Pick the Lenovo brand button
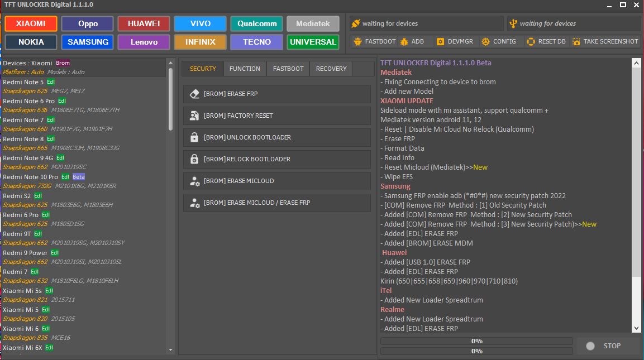This screenshot has height=360, width=644. (144, 42)
